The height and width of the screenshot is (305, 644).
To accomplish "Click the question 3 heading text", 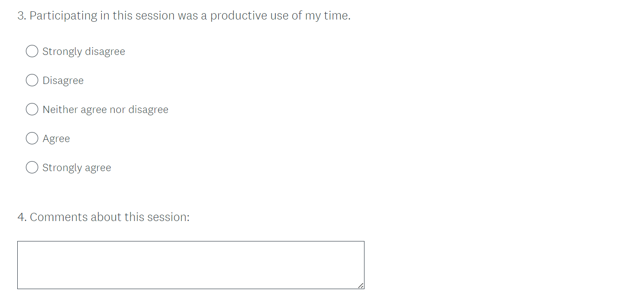I will click(x=184, y=16).
